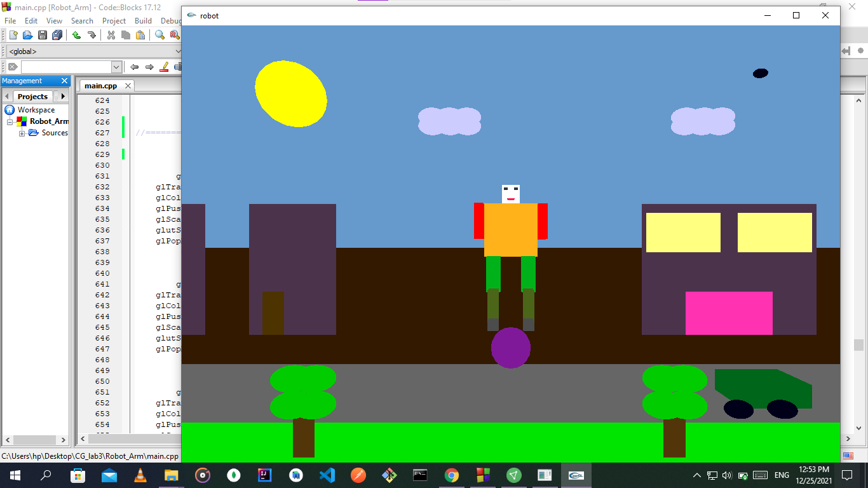This screenshot has width=868, height=488.
Task: Open an existing file via toolbar
Action: [29, 35]
